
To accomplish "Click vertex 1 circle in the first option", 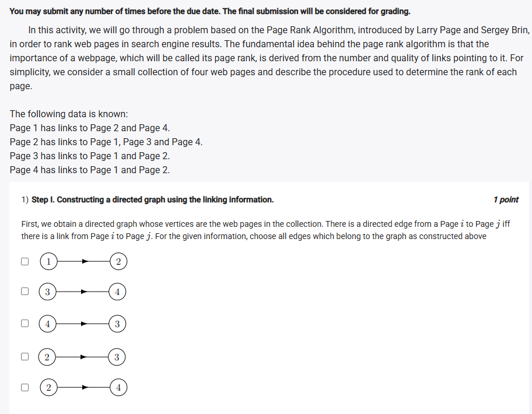I will (49, 262).
